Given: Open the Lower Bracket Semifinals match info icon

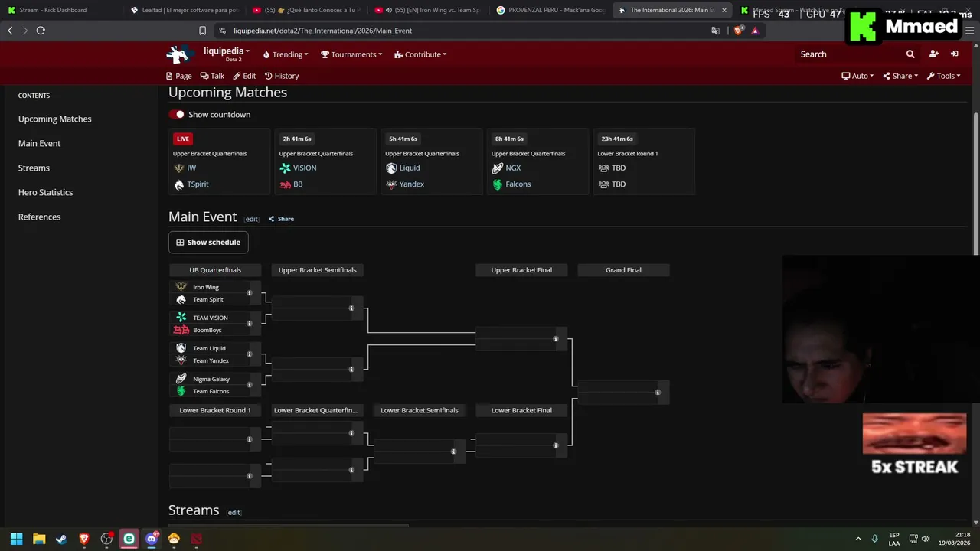Looking at the screenshot, I should 453,452.
